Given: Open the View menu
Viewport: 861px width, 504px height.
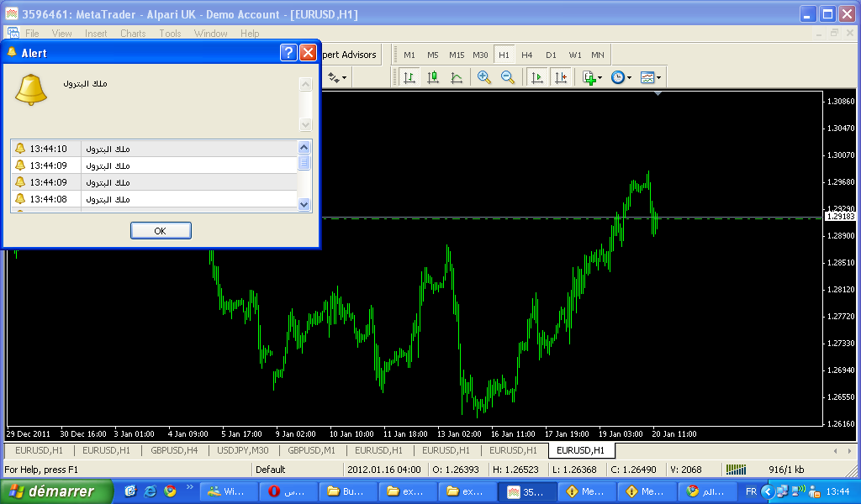Looking at the screenshot, I should pyautogui.click(x=62, y=34).
